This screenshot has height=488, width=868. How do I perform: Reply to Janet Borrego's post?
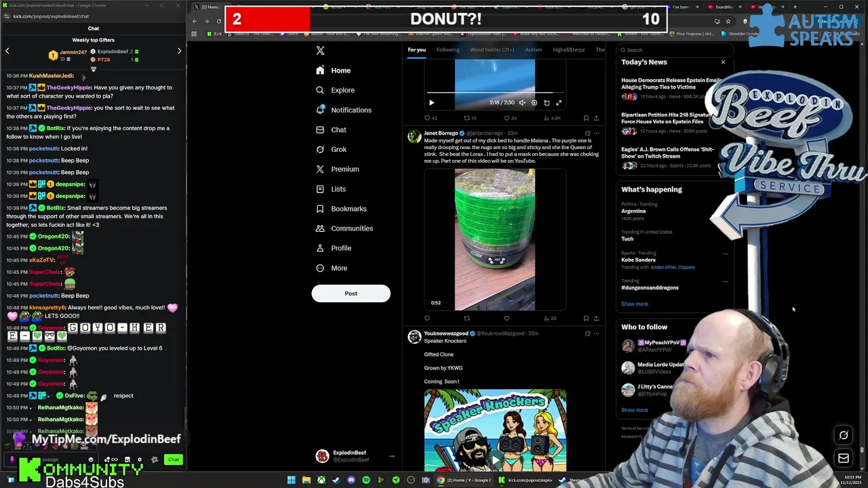pyautogui.click(x=427, y=319)
